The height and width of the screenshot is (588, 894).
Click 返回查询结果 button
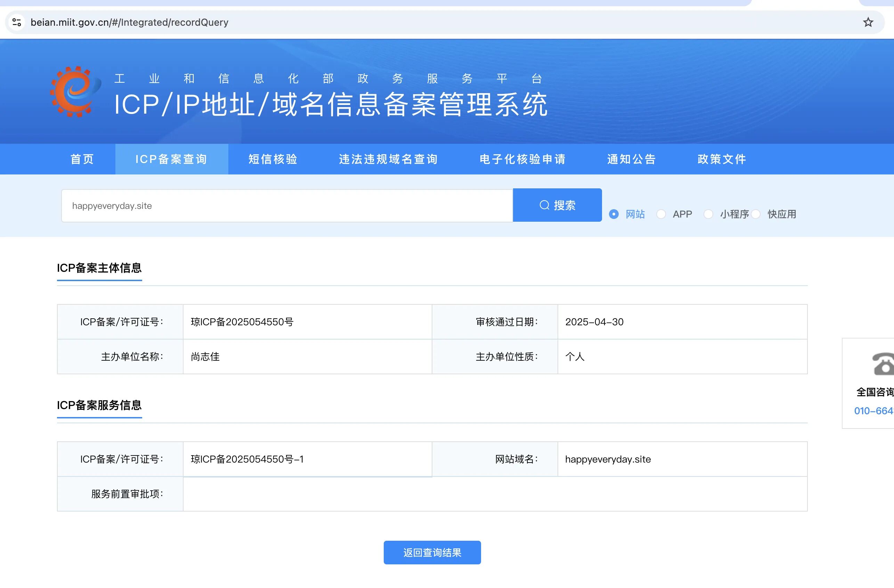coord(432,552)
